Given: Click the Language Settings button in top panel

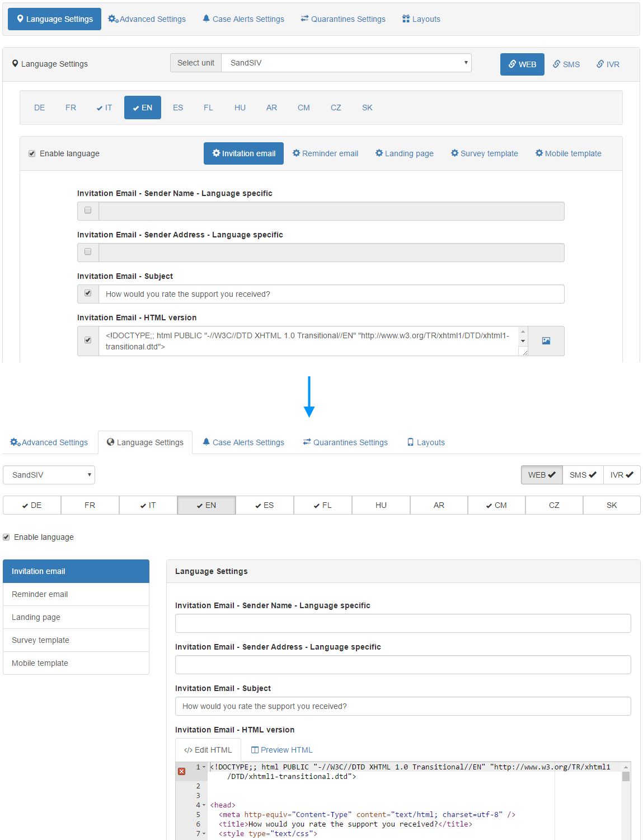Looking at the screenshot, I should click(54, 19).
